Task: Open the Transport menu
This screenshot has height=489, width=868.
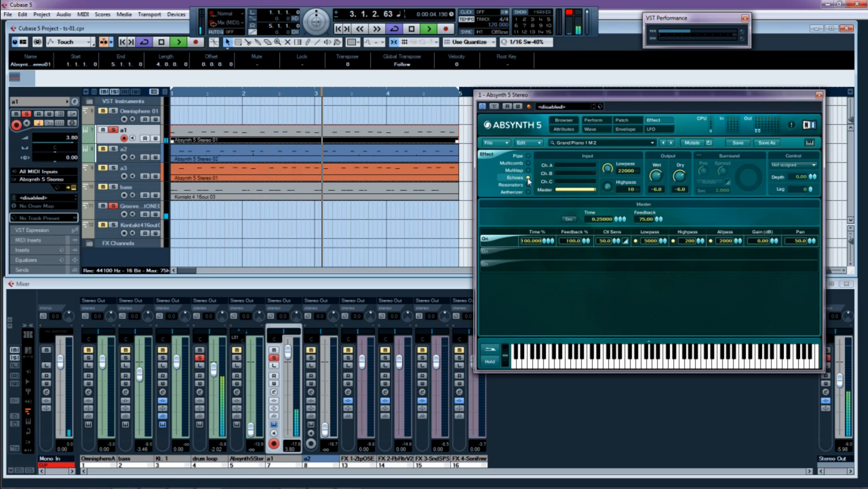Action: coord(149,14)
